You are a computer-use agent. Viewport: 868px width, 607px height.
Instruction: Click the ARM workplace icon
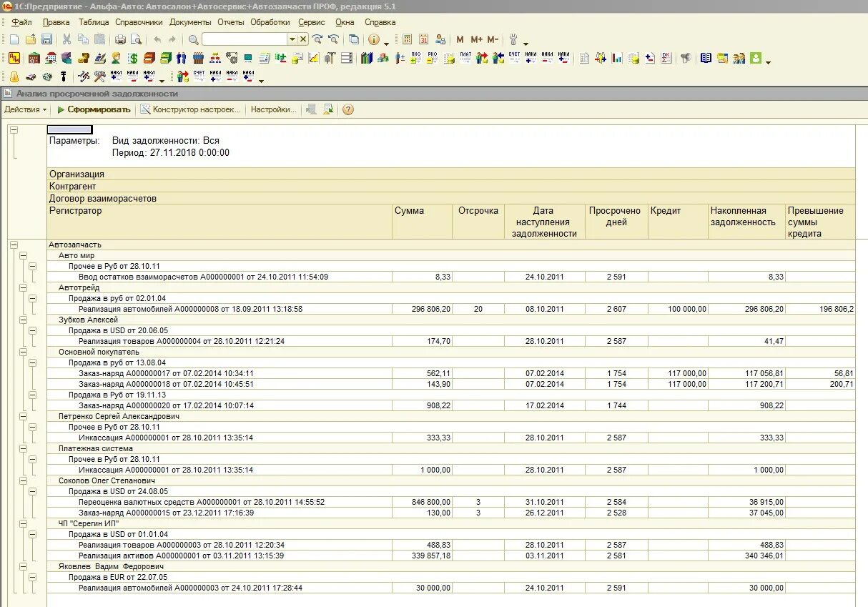[14, 58]
